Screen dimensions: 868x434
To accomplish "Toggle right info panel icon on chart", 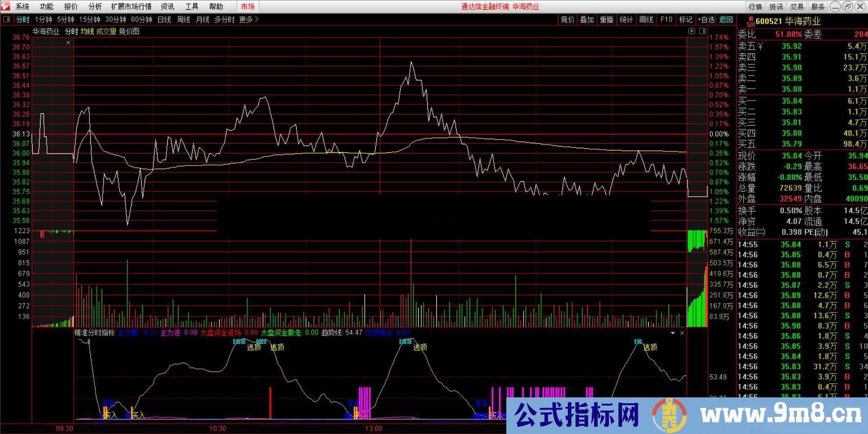I will 703,31.
